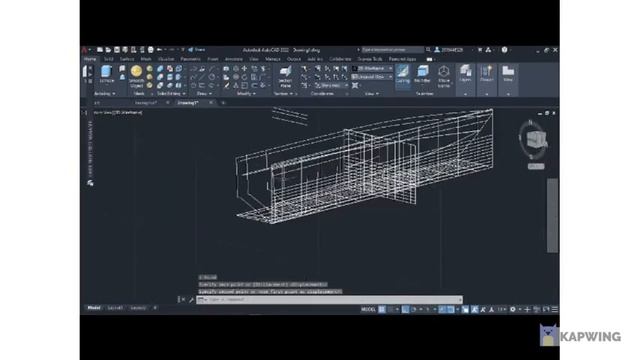
Task: Click the viewport controls label at top-left of drawing
Action: coord(118,112)
